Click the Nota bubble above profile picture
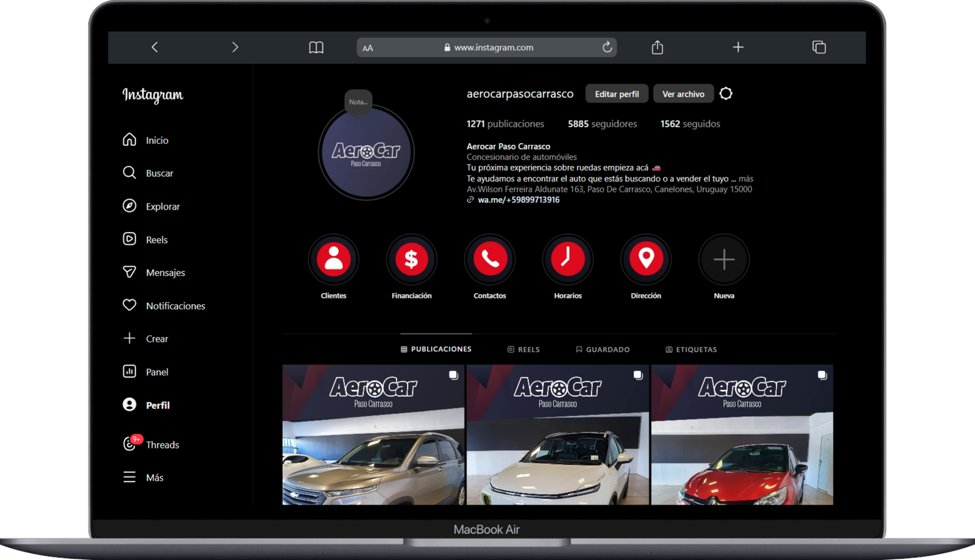The width and height of the screenshot is (975, 560). pos(358,102)
